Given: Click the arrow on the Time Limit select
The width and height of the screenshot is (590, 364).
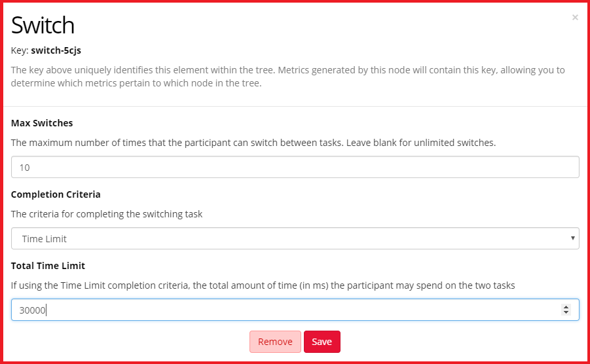Looking at the screenshot, I should pos(573,238).
